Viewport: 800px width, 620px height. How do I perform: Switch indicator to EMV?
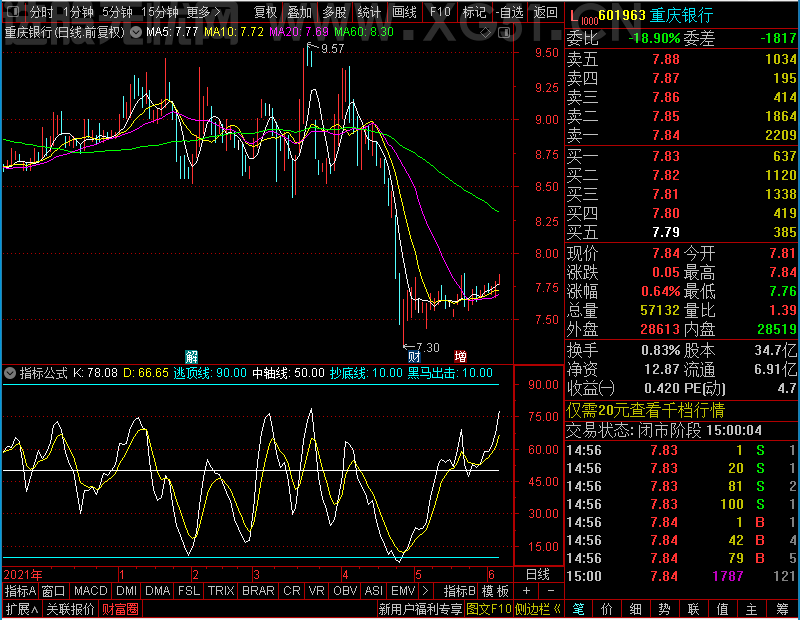pos(403,591)
